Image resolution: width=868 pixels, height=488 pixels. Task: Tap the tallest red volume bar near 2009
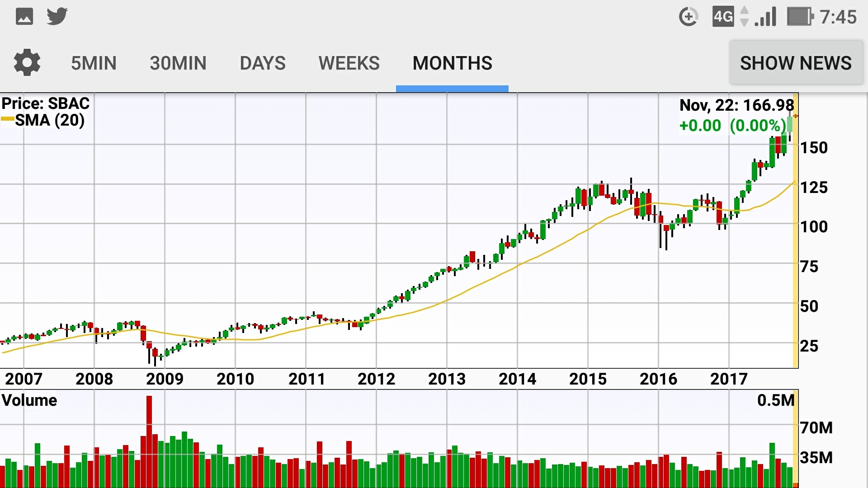pos(149,442)
